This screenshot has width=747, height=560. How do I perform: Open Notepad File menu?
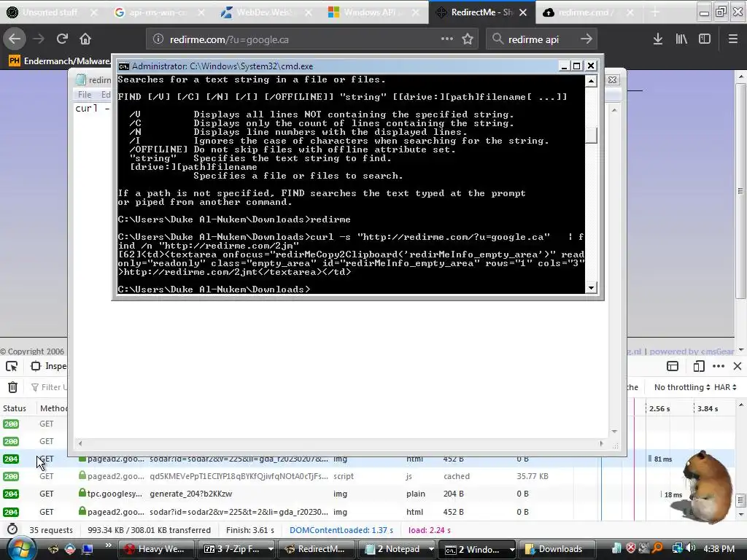[85, 95]
